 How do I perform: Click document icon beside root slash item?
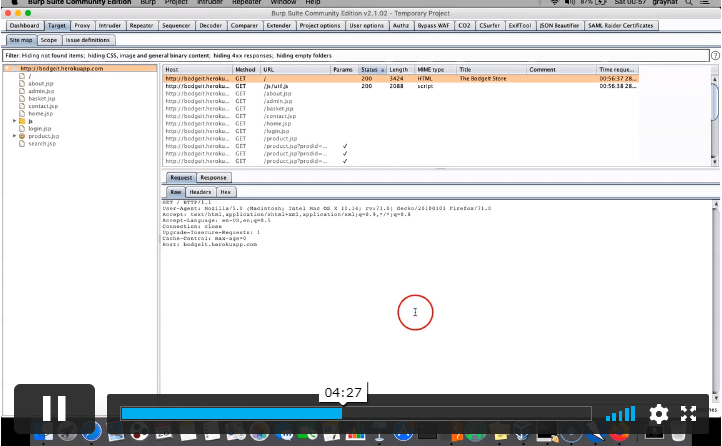[22, 76]
